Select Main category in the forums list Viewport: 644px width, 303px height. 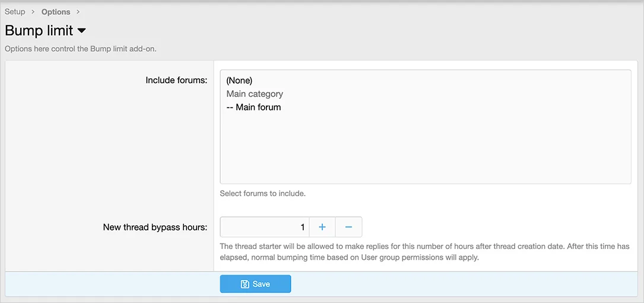pos(255,94)
